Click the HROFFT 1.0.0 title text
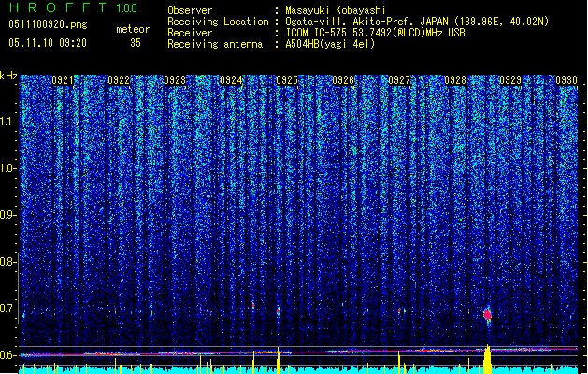Screen dimensions: 588x374 (x=73, y=7)
